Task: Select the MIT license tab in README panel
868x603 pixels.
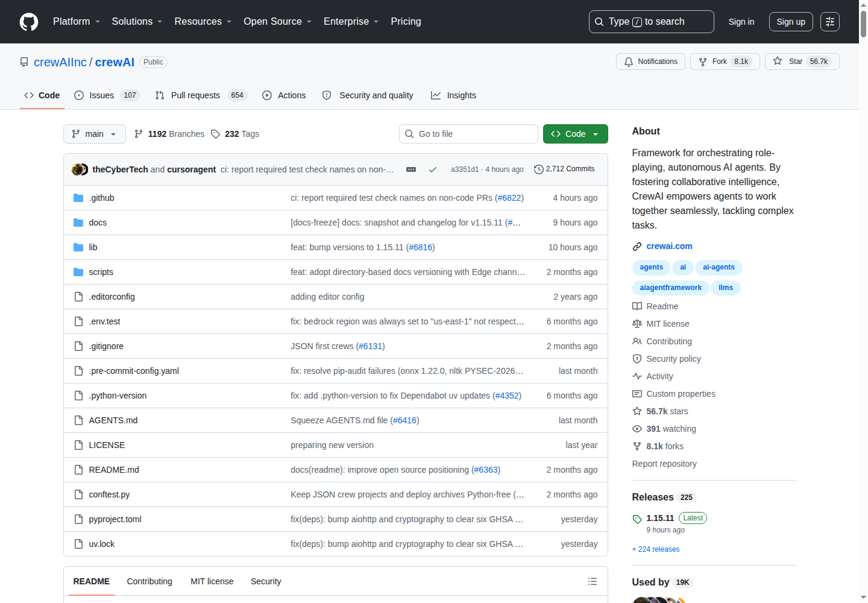Action: pos(212,581)
